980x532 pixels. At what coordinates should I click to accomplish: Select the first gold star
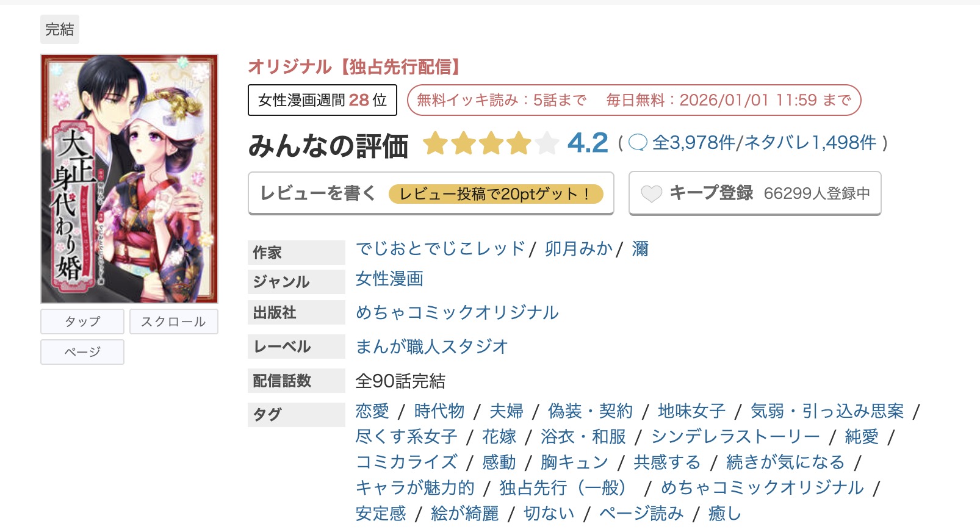[436, 143]
